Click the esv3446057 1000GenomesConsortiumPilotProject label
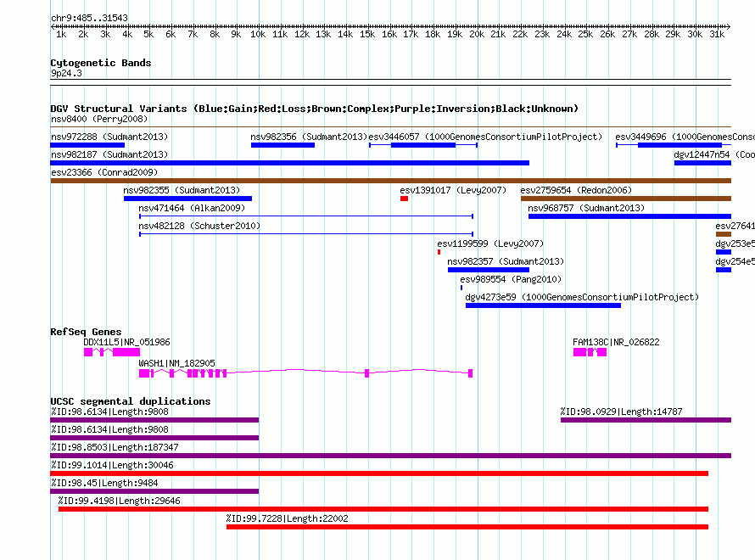This screenshot has width=755, height=560. click(485, 137)
